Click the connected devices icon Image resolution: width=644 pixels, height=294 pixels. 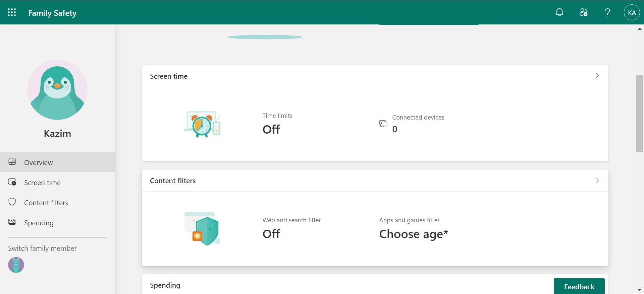pos(383,124)
